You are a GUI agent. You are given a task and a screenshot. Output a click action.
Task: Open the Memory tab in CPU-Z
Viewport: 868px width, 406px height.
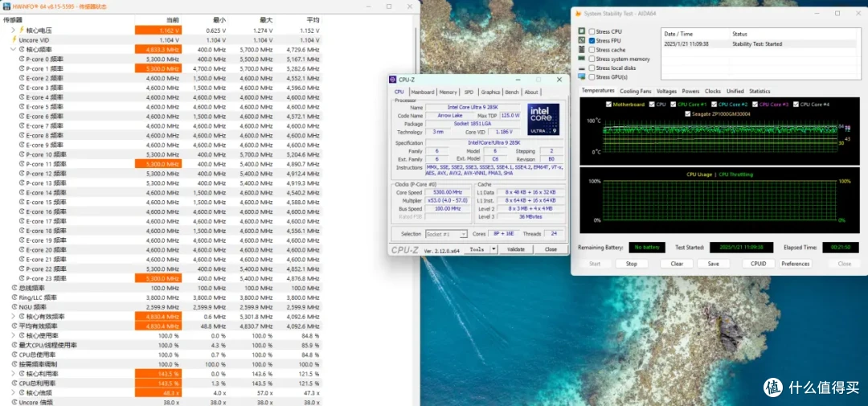[448, 92]
